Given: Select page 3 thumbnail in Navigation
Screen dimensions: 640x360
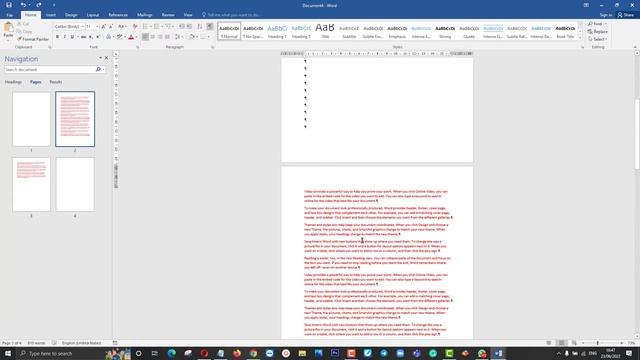Looking at the screenshot, I should pyautogui.click(x=31, y=184).
